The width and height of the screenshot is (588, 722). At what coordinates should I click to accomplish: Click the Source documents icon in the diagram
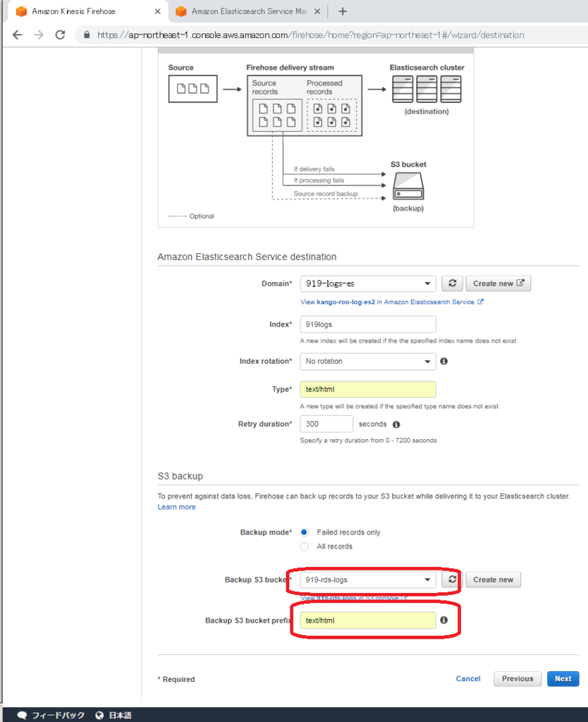193,89
